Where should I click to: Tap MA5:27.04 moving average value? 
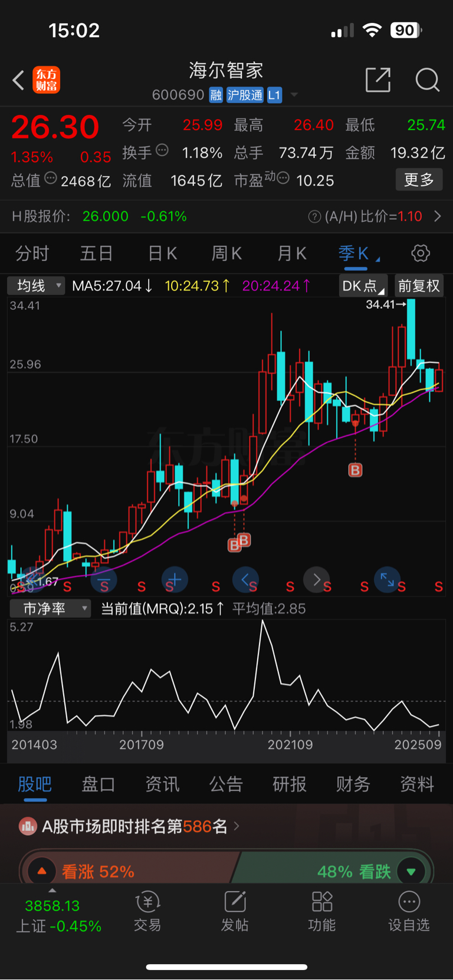(x=112, y=286)
